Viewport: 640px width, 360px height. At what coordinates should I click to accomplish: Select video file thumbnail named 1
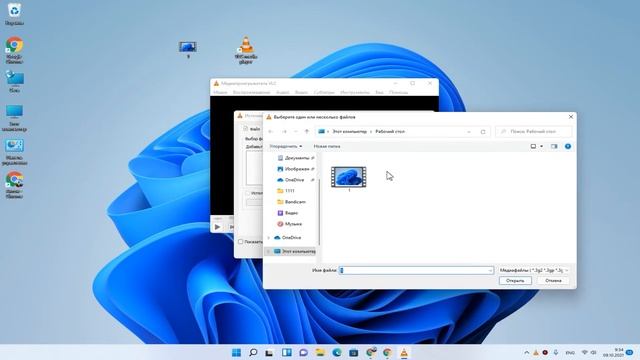tap(349, 178)
